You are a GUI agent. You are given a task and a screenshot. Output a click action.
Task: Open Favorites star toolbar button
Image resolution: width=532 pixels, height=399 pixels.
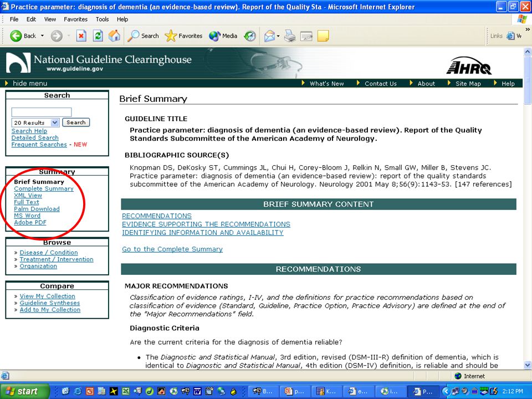point(183,35)
